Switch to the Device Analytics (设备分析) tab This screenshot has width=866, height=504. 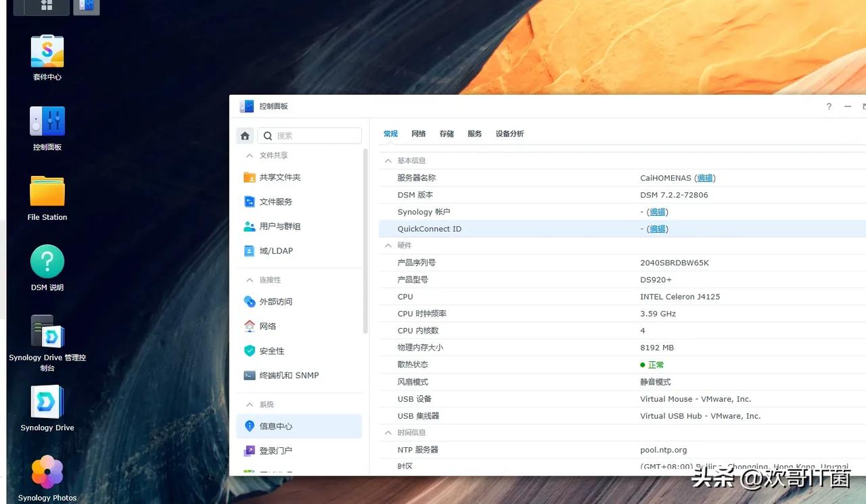(x=509, y=134)
